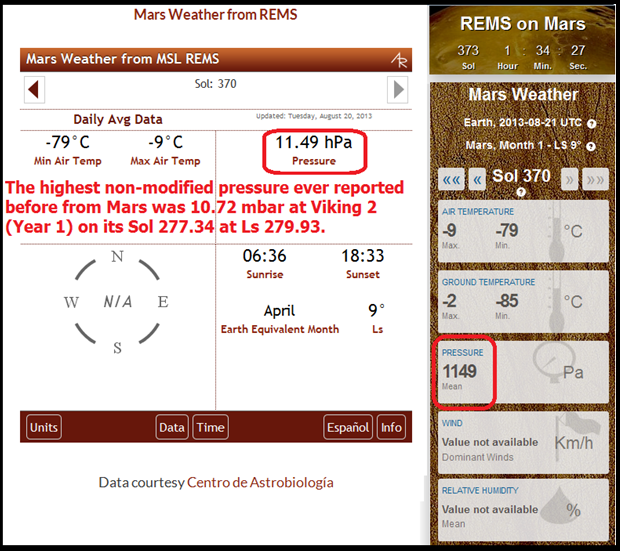
Task: Click the GROUND TEMPERATURE card label
Action: [x=488, y=282]
